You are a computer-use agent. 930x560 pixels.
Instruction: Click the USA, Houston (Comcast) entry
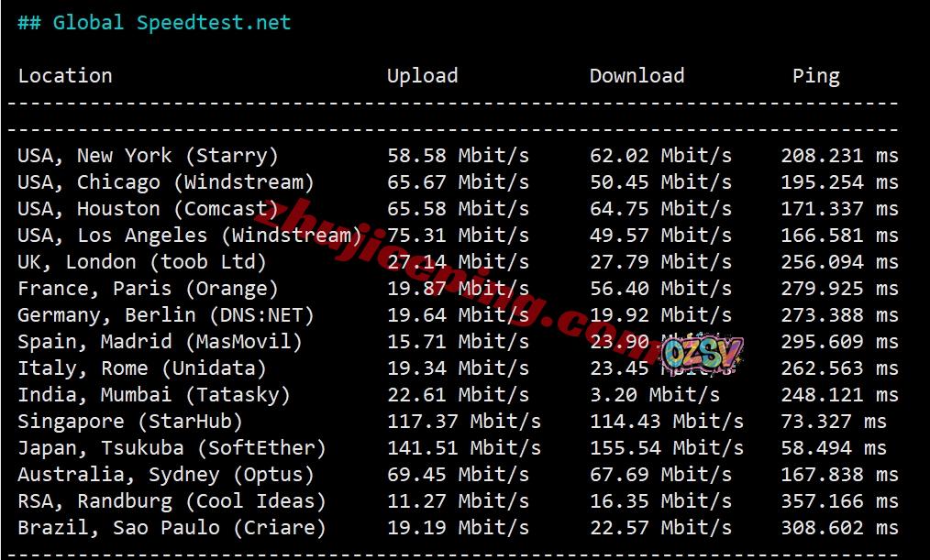coord(148,209)
